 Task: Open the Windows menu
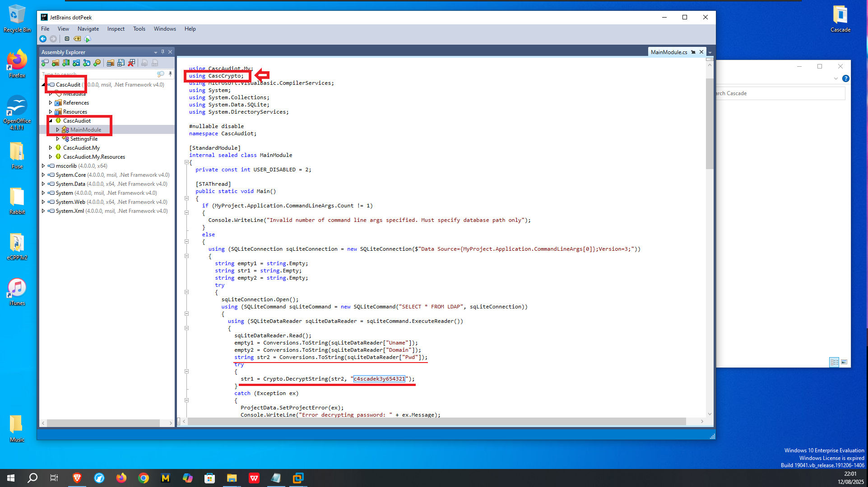[165, 28]
